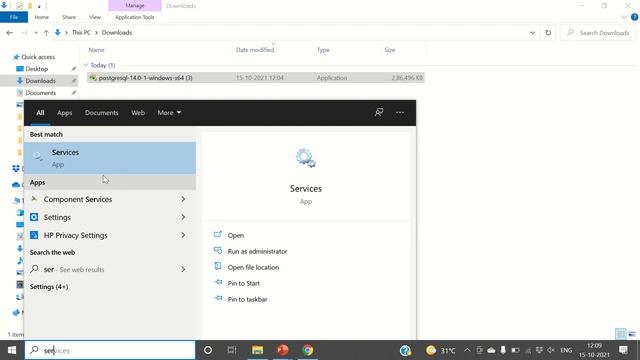Open the Home ribbon tab
This screenshot has width=640, height=360.
tap(42, 17)
